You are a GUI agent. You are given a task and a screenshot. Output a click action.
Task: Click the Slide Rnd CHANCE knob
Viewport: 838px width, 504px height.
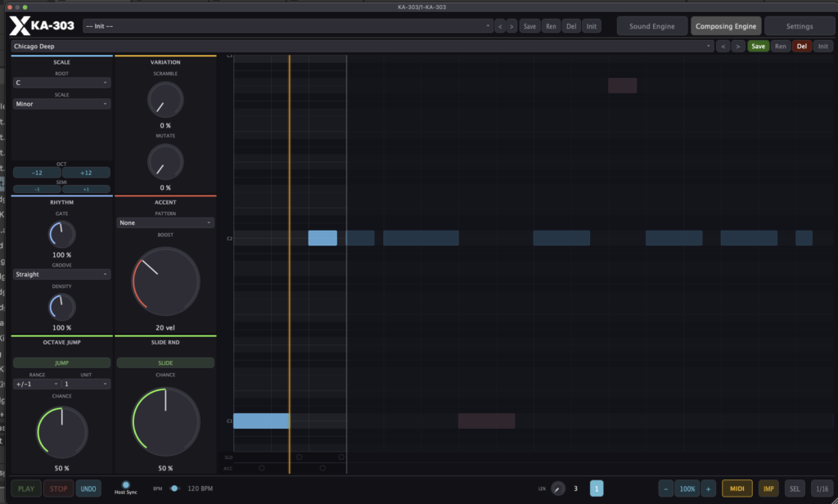[165, 421]
